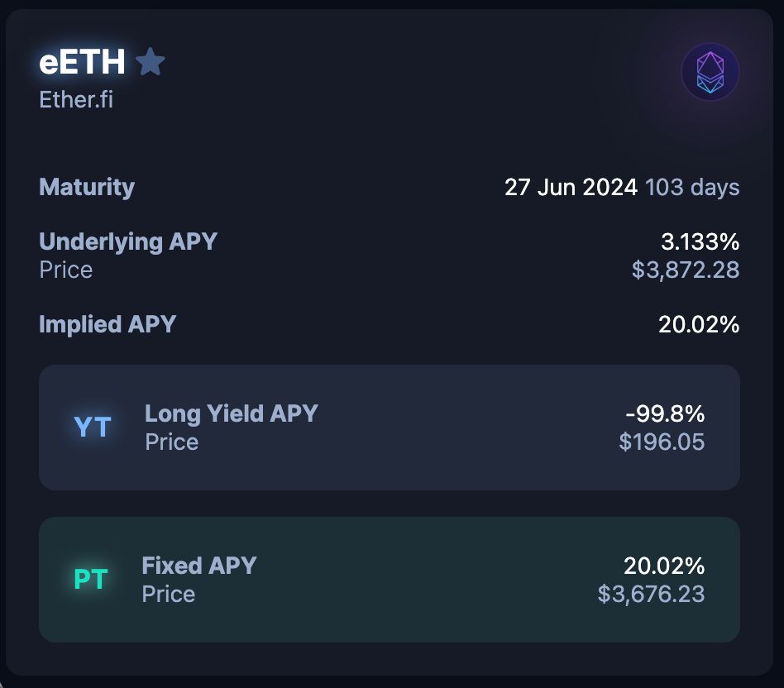Click the Ether.fi token logo icon
Viewport: 784px width, 688px height.
coord(710,72)
